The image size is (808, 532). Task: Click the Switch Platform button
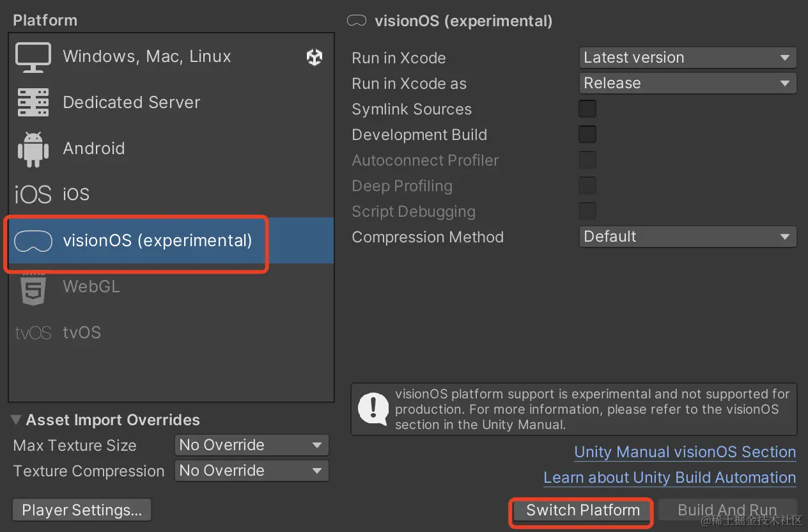[x=583, y=510]
